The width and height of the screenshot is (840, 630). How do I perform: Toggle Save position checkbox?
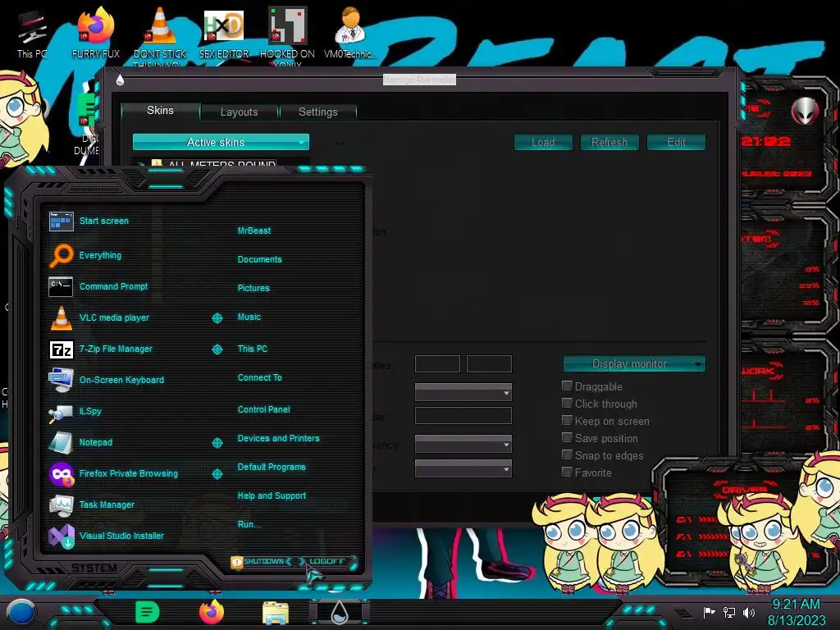click(x=567, y=438)
